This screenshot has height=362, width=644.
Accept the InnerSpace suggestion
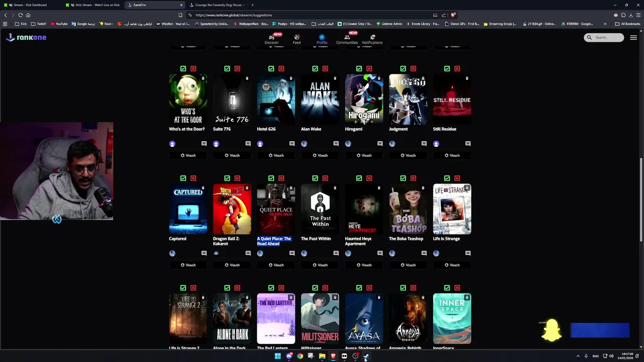(x=447, y=288)
